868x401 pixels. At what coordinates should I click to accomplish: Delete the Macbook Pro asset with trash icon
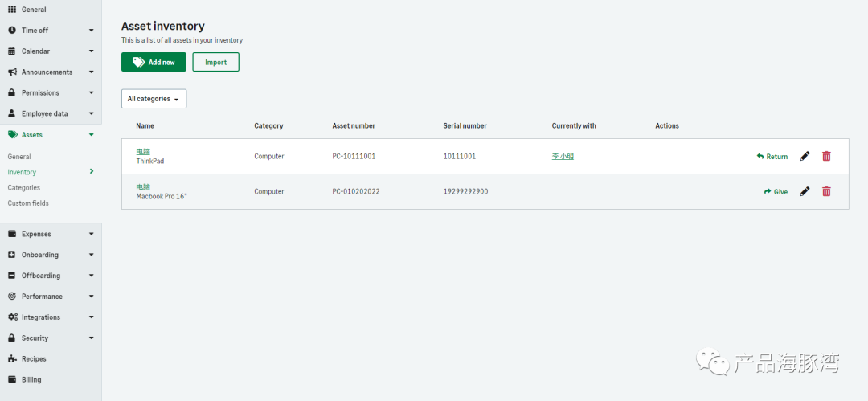826,191
